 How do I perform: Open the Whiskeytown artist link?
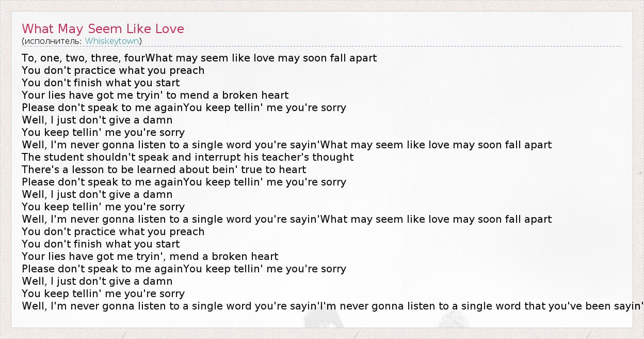click(x=112, y=41)
